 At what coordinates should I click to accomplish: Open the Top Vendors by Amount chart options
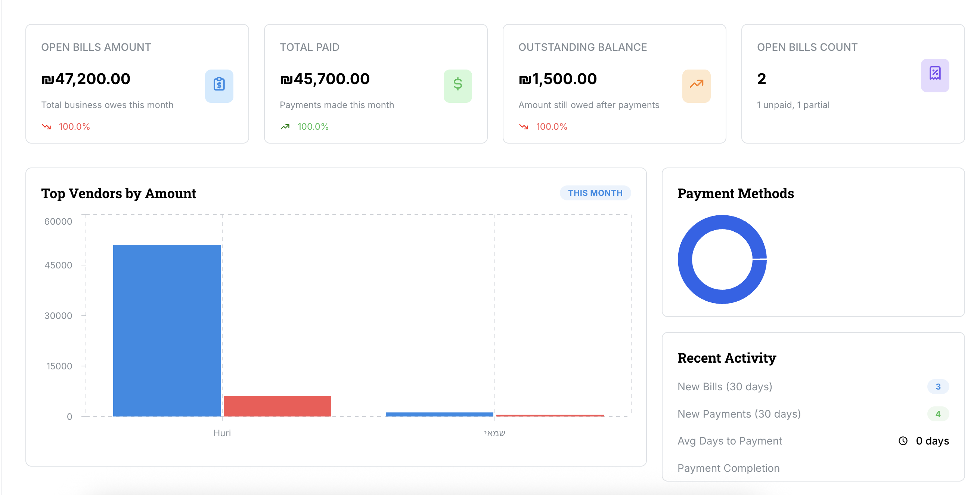pos(119,193)
